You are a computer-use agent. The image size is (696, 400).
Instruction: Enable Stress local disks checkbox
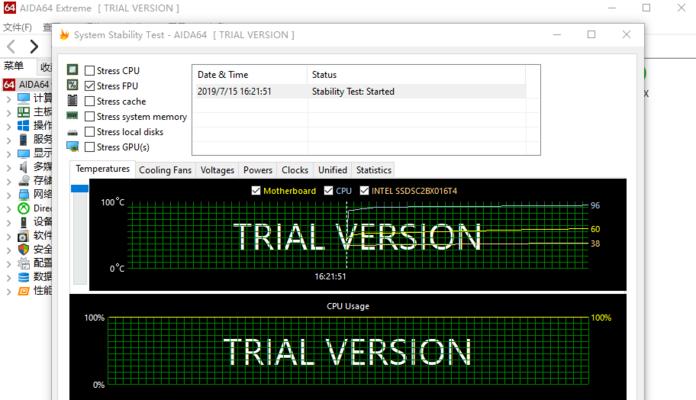pyautogui.click(x=90, y=132)
